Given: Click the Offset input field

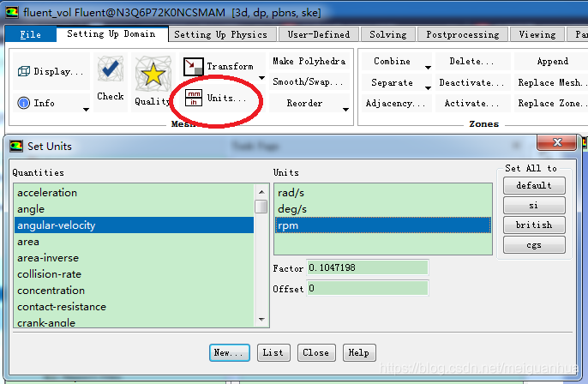Looking at the screenshot, I should (367, 288).
